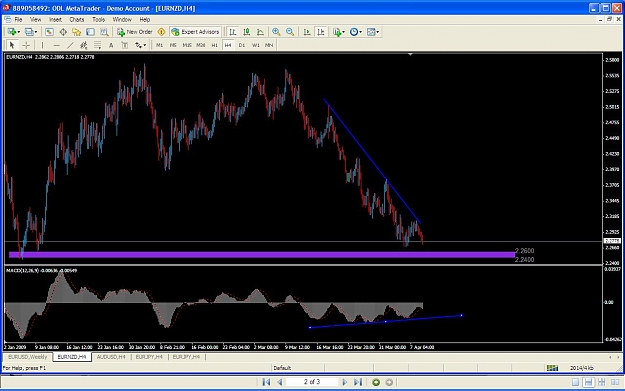This screenshot has width=625, height=391.
Task: Click the 'Default' status bar entry
Action: point(282,367)
